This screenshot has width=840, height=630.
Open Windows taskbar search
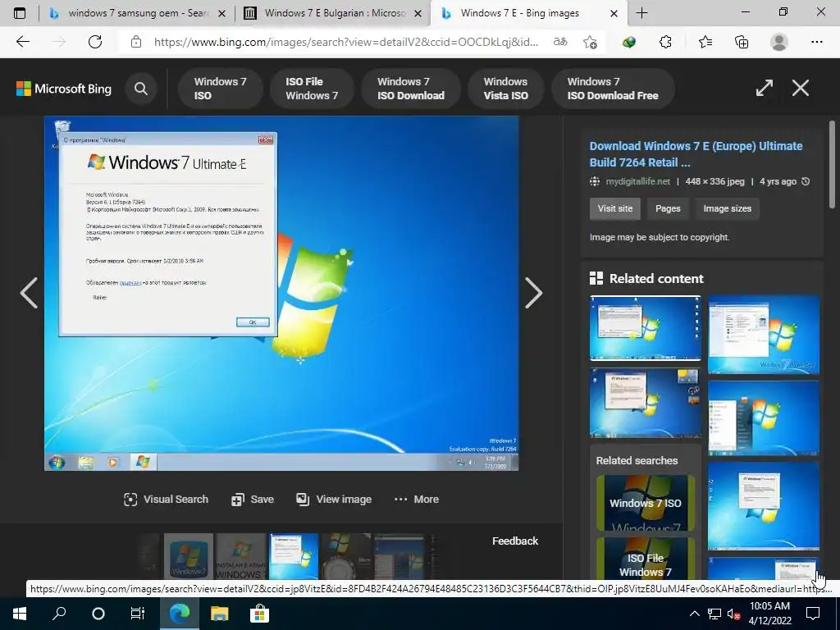pos(59,613)
